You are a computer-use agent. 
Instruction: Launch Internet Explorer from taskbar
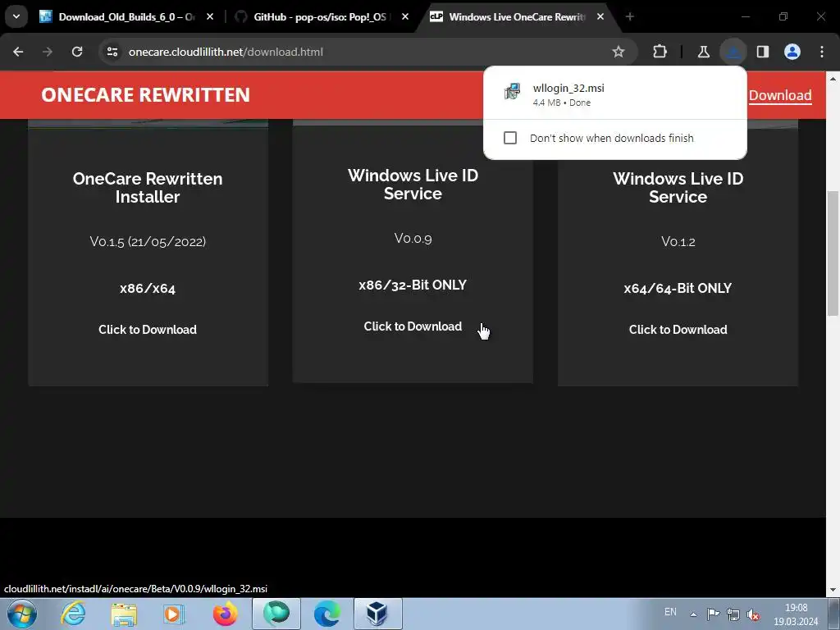pos(73,614)
